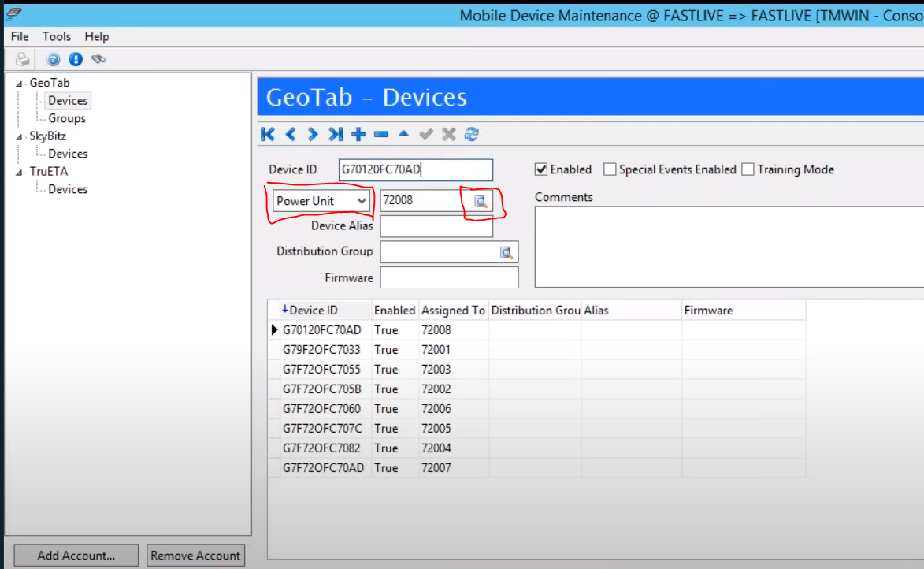Click into the Device ID input field
The width and height of the screenshot is (924, 569).
coord(415,169)
